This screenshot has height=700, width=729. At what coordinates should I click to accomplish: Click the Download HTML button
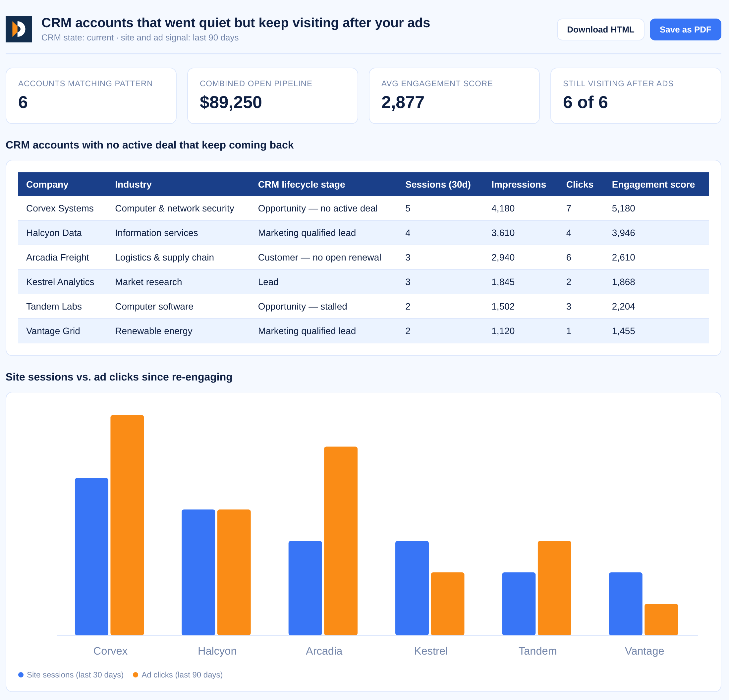point(600,29)
